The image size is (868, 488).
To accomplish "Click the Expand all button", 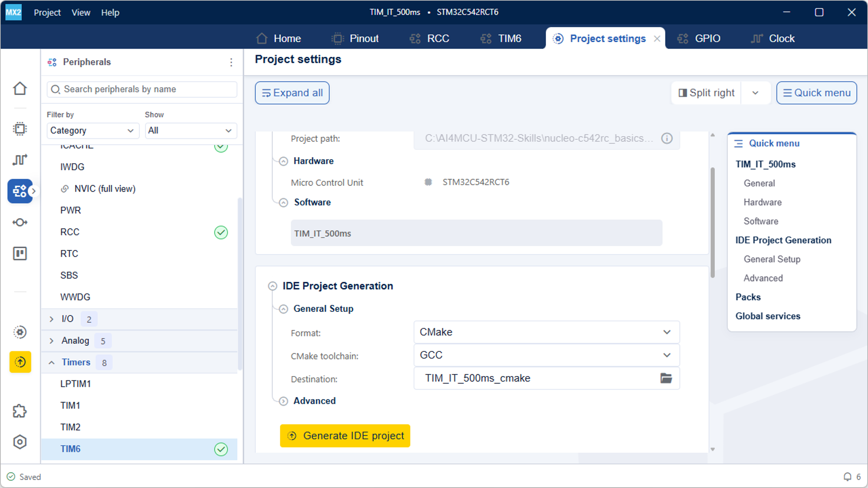I will click(x=292, y=93).
